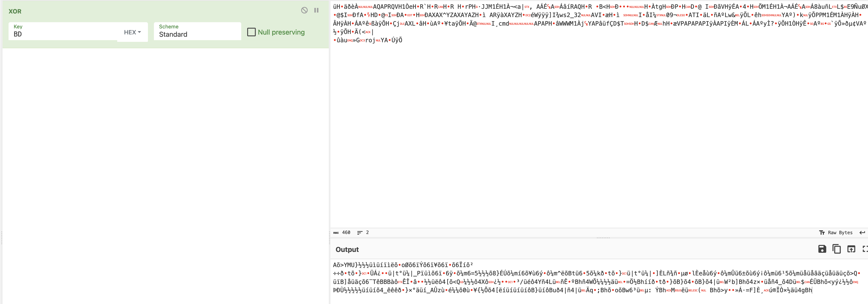Replace input with output icon
The width and height of the screenshot is (868, 304).
[x=851, y=249]
